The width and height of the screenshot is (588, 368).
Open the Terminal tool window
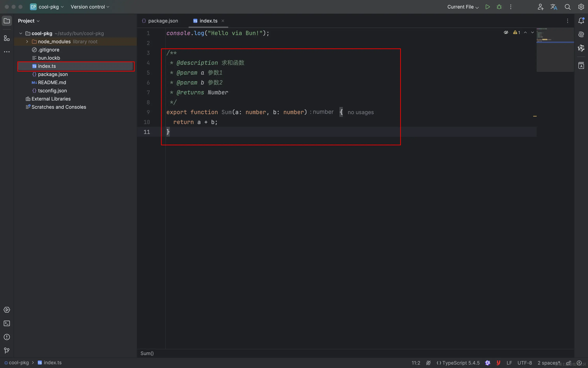(7, 323)
